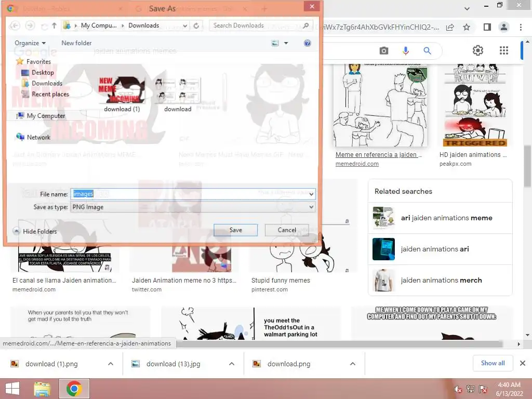This screenshot has width=532, height=399.
Task: Close the downloads bar
Action: tap(523, 363)
